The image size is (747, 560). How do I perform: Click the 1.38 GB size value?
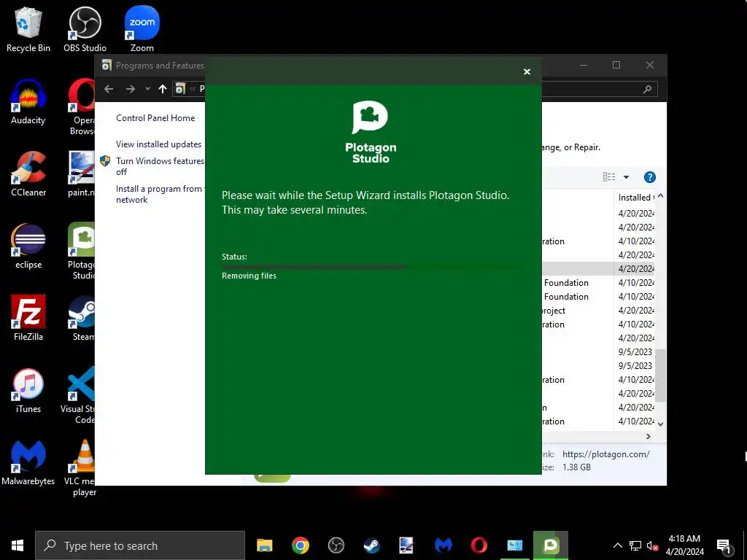point(576,467)
